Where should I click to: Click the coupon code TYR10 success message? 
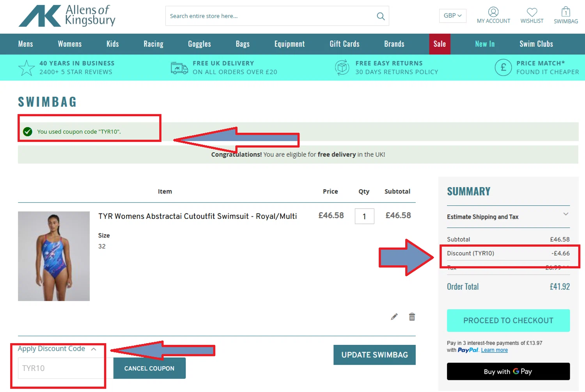coord(79,132)
